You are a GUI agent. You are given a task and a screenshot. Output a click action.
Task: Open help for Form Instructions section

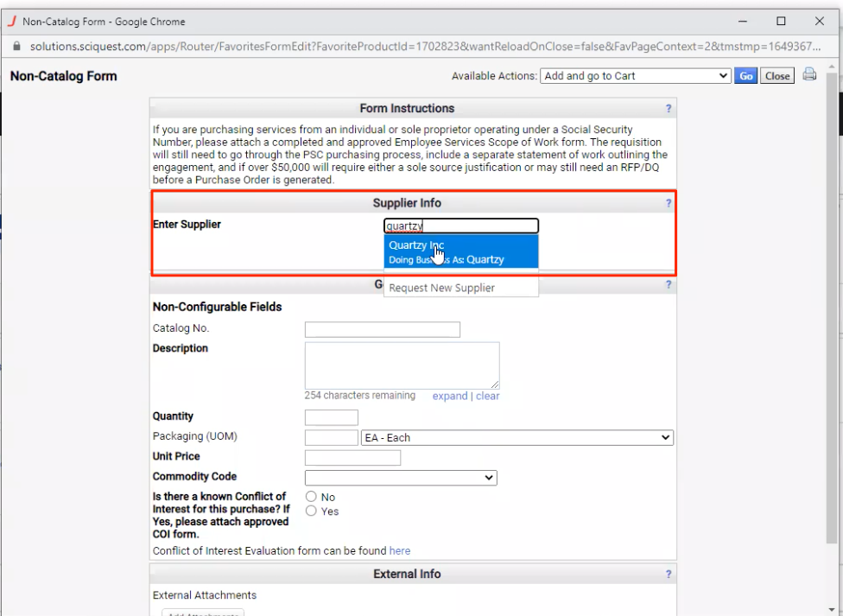click(669, 109)
